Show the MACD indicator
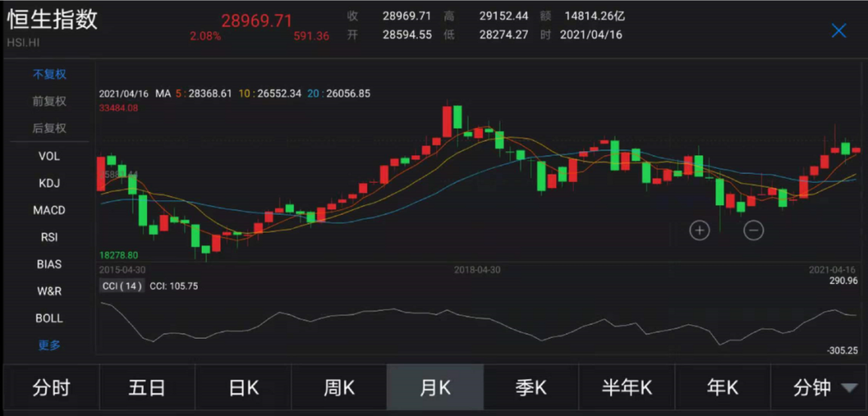Viewport: 868px width, 416px height. point(49,211)
